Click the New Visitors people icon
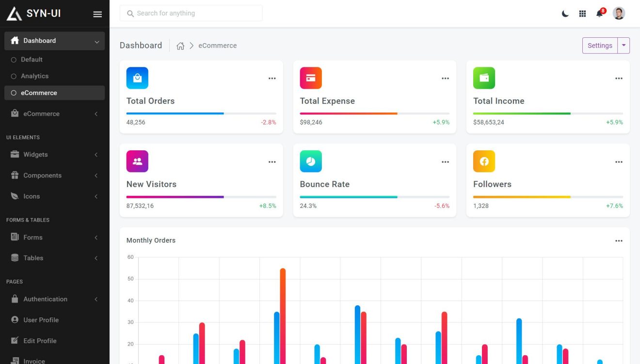640x364 pixels. coord(137,161)
